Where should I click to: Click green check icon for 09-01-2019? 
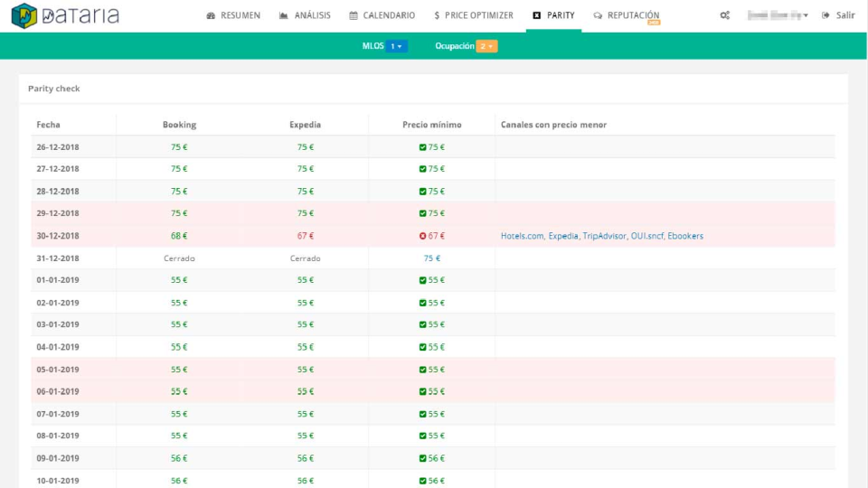coord(422,458)
